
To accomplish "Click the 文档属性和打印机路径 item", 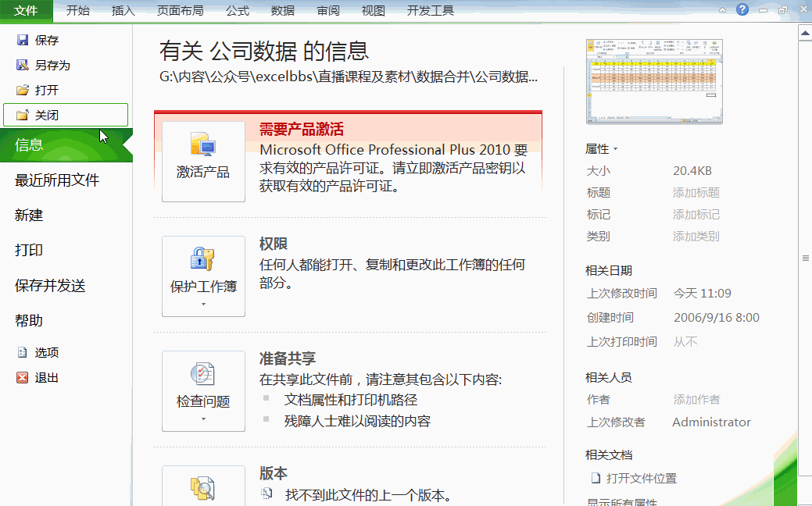I will pyautogui.click(x=351, y=400).
